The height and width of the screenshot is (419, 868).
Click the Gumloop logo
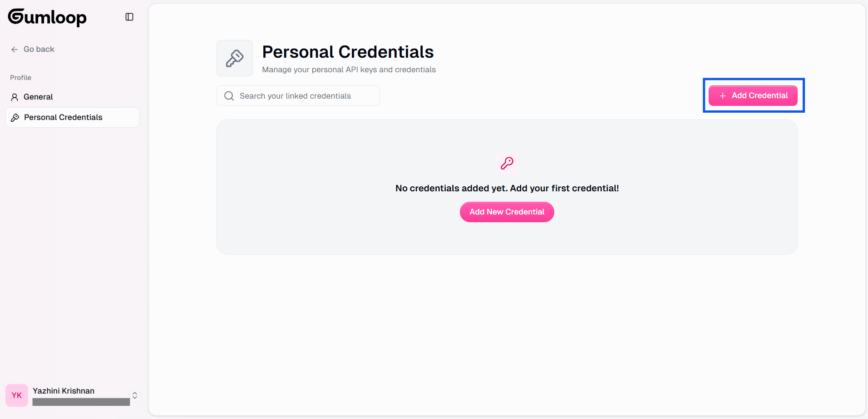[x=47, y=17]
